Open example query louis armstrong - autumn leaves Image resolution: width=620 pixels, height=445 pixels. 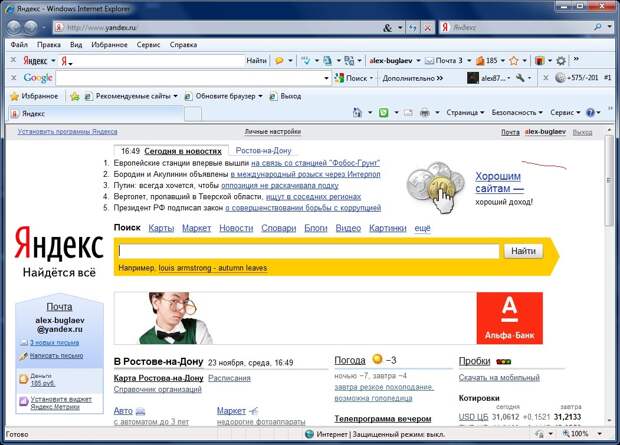point(213,268)
